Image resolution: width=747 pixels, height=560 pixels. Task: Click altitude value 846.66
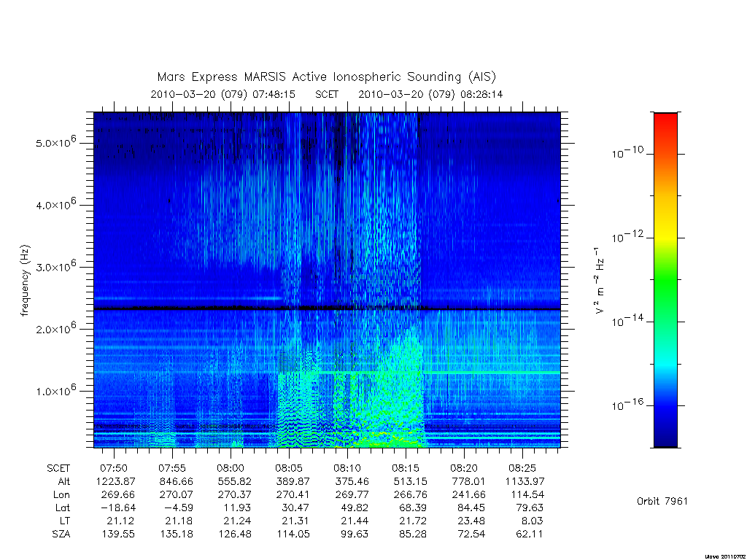coord(177,481)
